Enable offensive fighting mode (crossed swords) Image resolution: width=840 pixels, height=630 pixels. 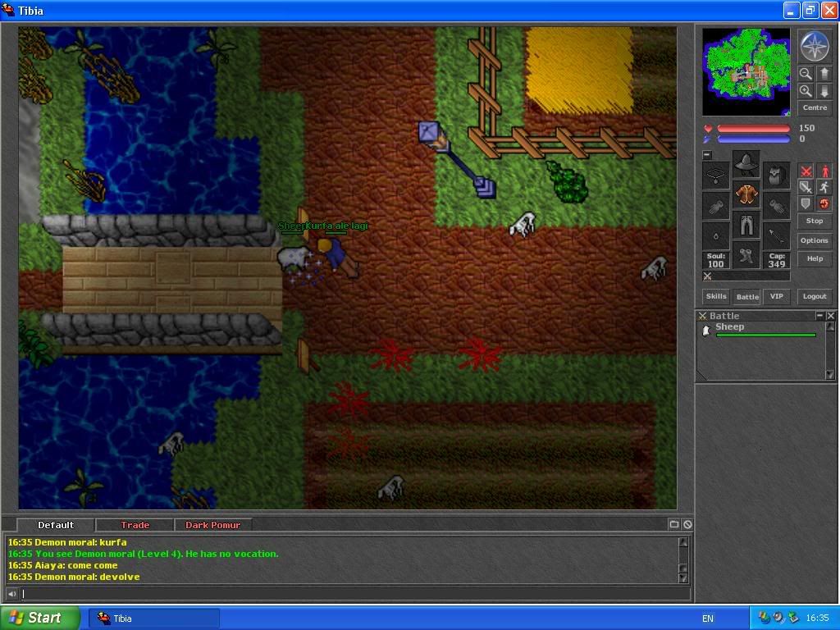tap(806, 171)
